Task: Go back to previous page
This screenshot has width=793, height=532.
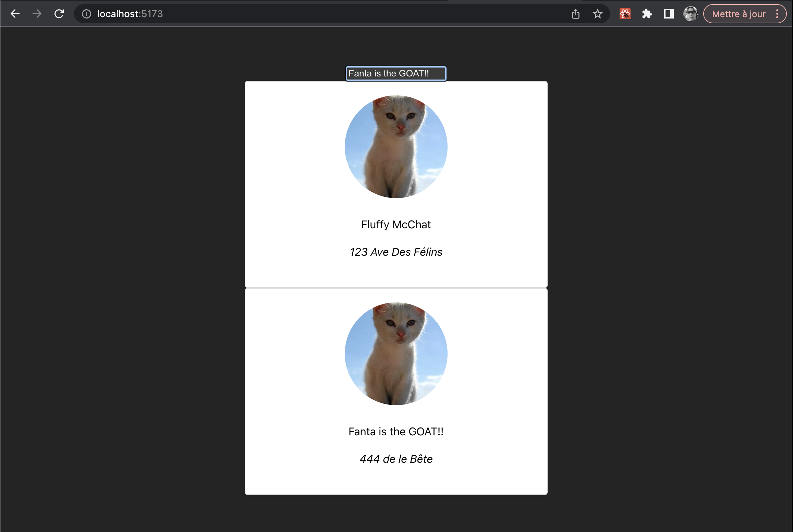Action: click(15, 14)
